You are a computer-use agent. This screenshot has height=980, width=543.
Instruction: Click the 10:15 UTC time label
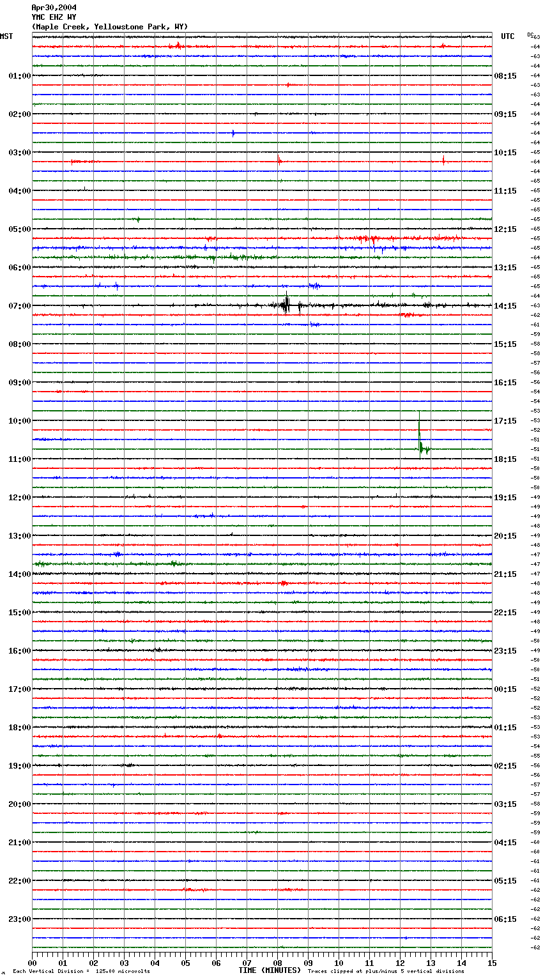pos(505,152)
